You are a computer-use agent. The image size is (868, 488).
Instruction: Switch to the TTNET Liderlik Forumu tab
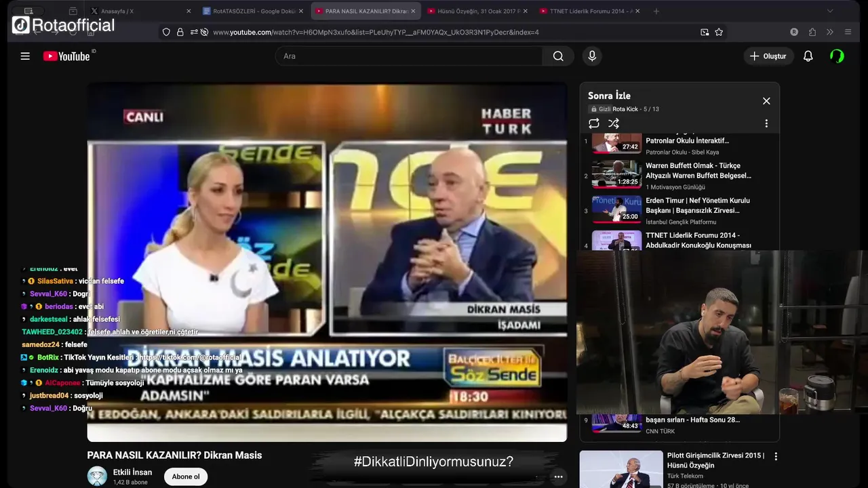[x=589, y=11]
